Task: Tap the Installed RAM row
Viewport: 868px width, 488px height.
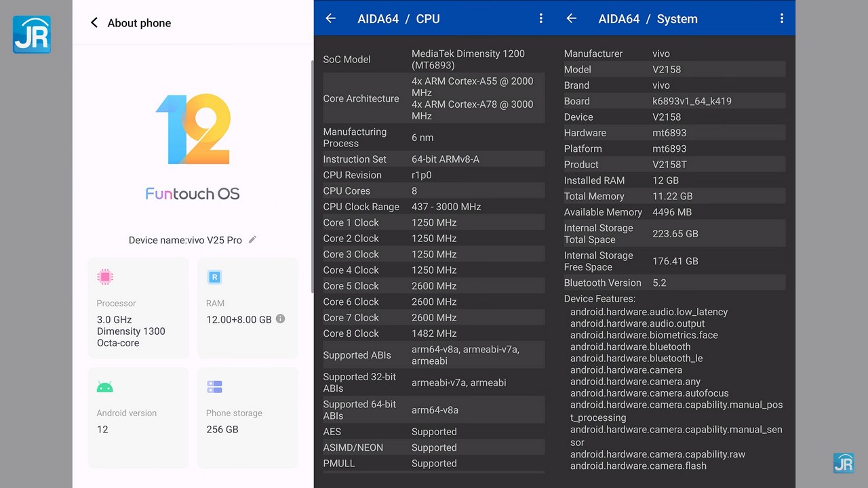Action: (x=674, y=180)
